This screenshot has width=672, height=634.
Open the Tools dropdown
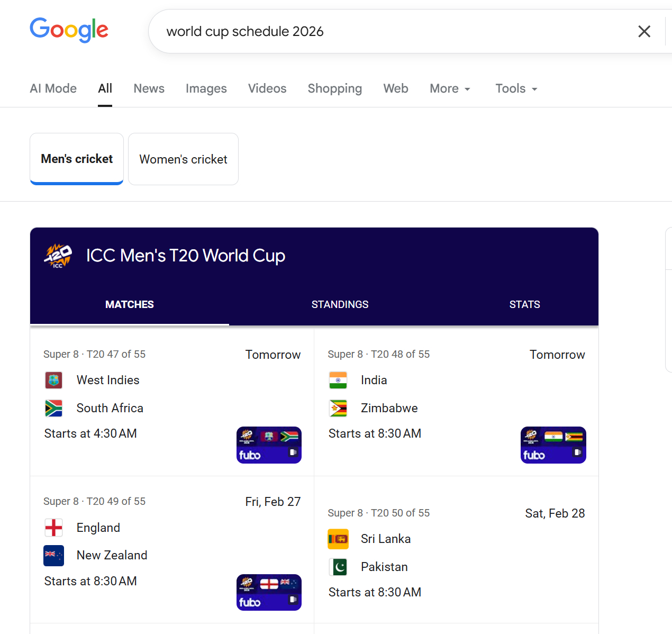pyautogui.click(x=516, y=89)
